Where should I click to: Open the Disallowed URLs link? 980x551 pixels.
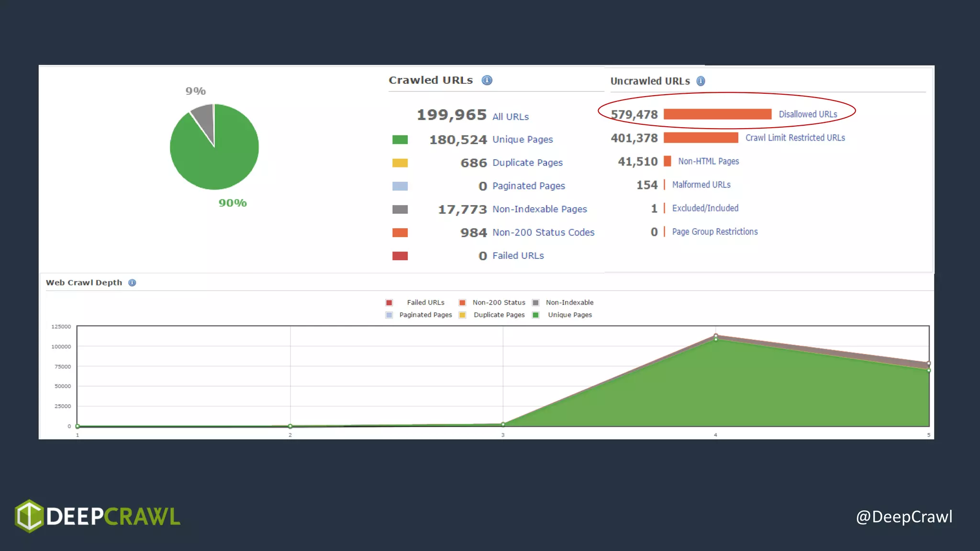[808, 114]
